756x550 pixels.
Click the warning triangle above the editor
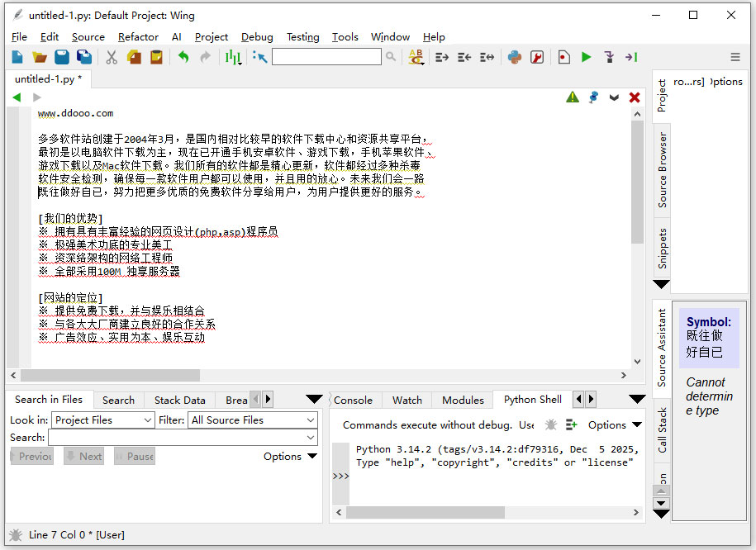(x=573, y=97)
